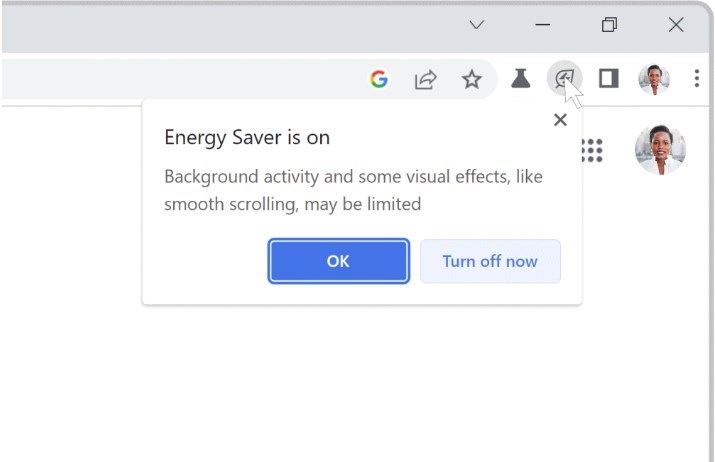Click inside the address bar field
This screenshot has width=715, height=462.
[x=180, y=80]
